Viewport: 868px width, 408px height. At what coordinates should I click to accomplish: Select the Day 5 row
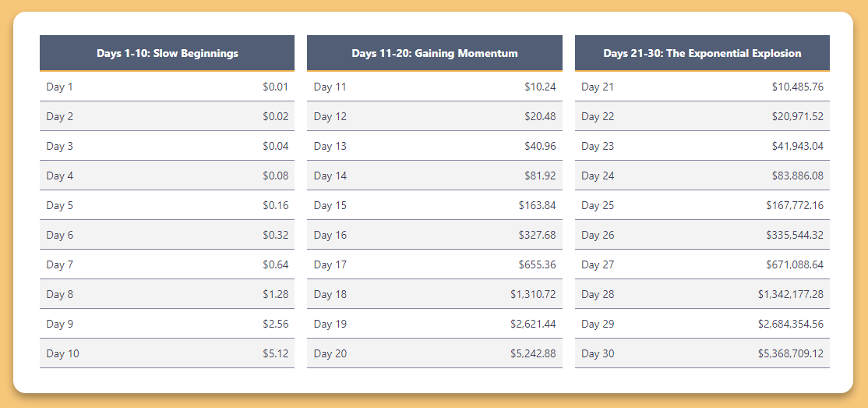click(168, 205)
